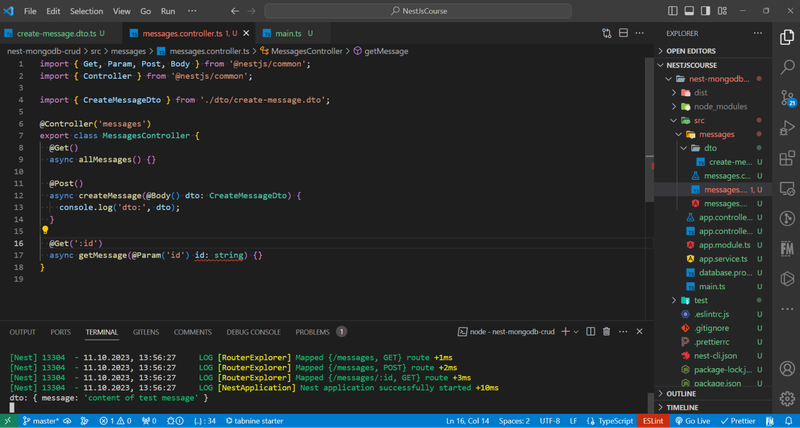The width and height of the screenshot is (800, 428).
Task: Close the bottom panel
Action: (639, 332)
